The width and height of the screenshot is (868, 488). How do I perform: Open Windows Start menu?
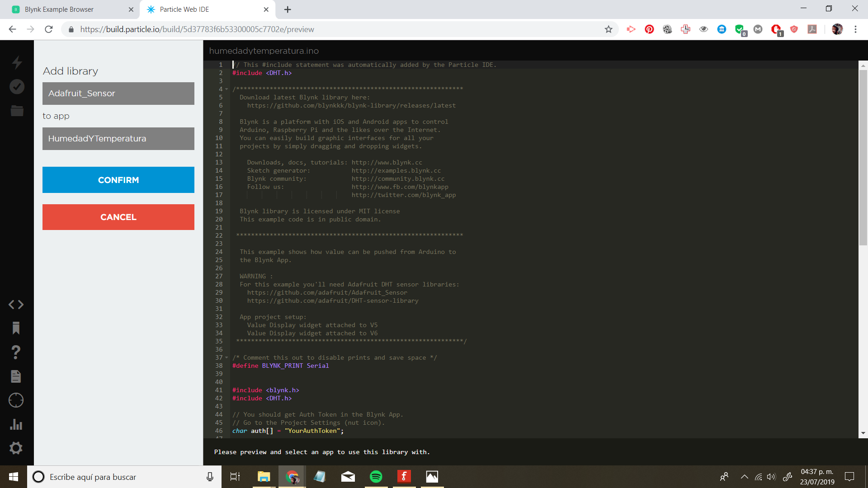pyautogui.click(x=14, y=477)
